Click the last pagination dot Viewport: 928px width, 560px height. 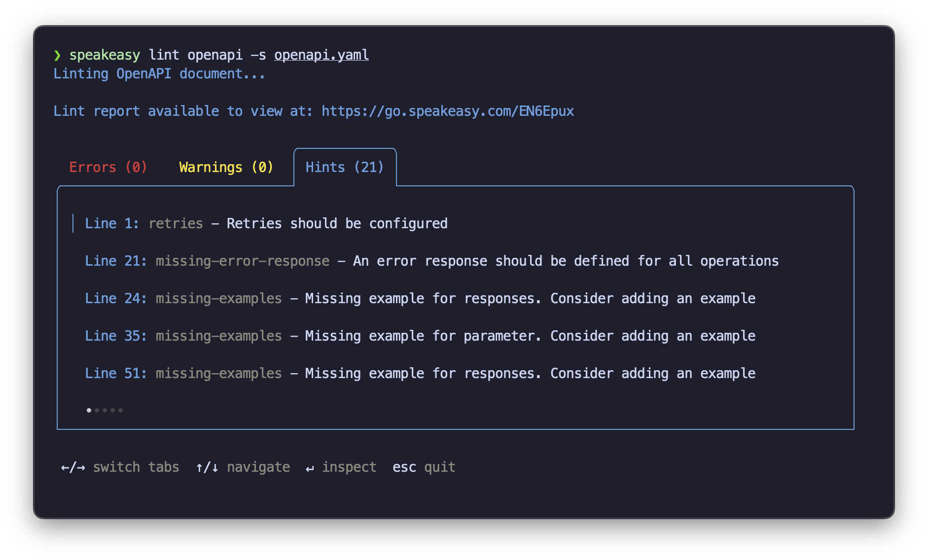[121, 410]
